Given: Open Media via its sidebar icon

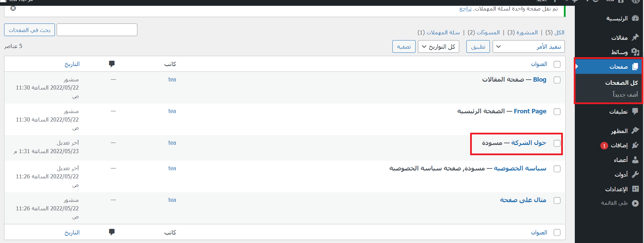Looking at the screenshot, I should [x=635, y=52].
